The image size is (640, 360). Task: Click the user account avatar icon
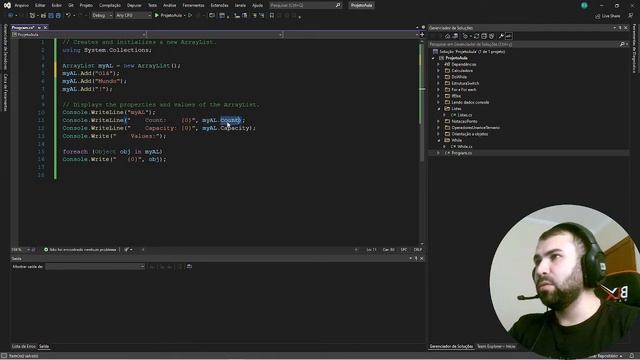pos(584,5)
